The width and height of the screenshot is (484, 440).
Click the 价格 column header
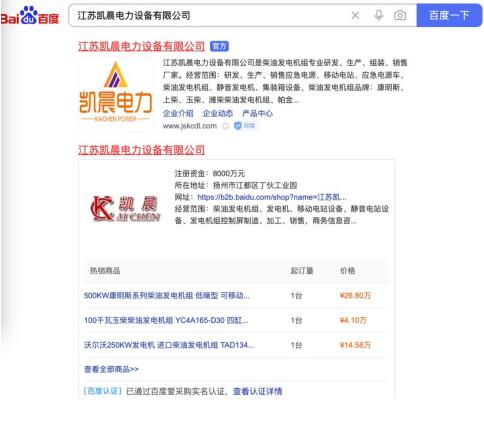coord(347,271)
